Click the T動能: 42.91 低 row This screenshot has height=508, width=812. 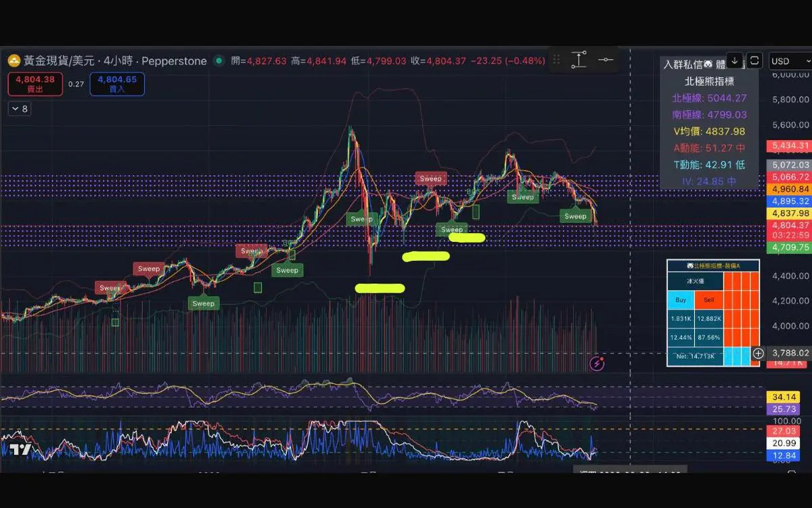tap(709, 164)
